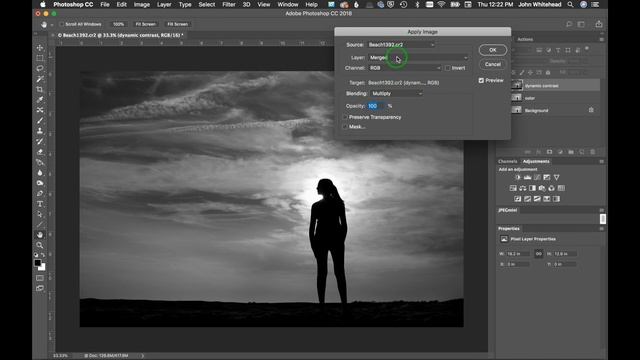
Task: Select the Path Selection tool
Action: tap(40, 214)
